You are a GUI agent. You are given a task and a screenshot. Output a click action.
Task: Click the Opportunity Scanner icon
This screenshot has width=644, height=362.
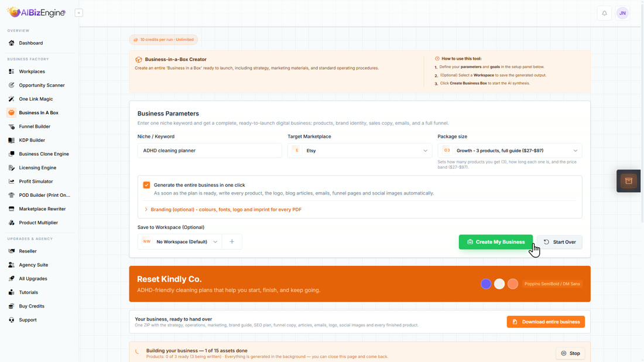pos(12,85)
